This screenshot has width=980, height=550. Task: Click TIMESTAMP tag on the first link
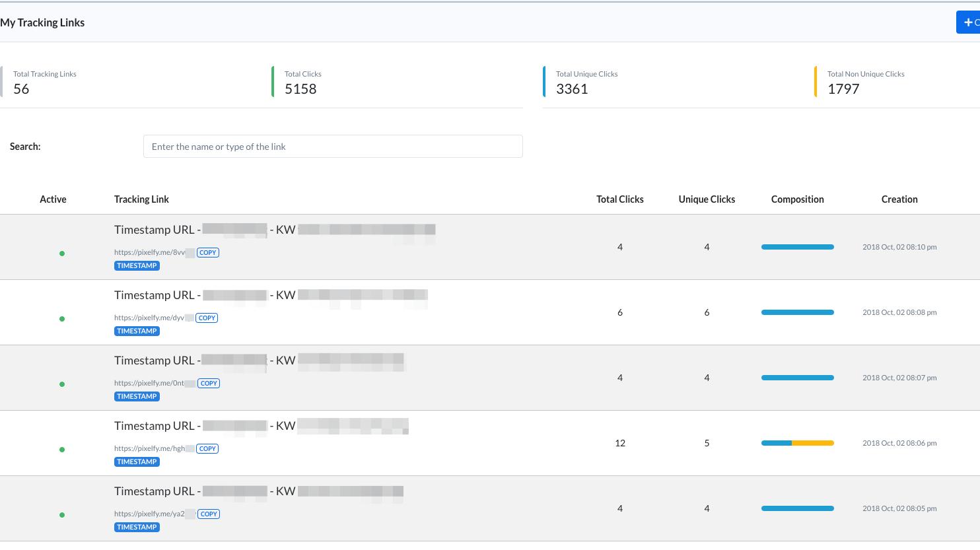point(137,265)
